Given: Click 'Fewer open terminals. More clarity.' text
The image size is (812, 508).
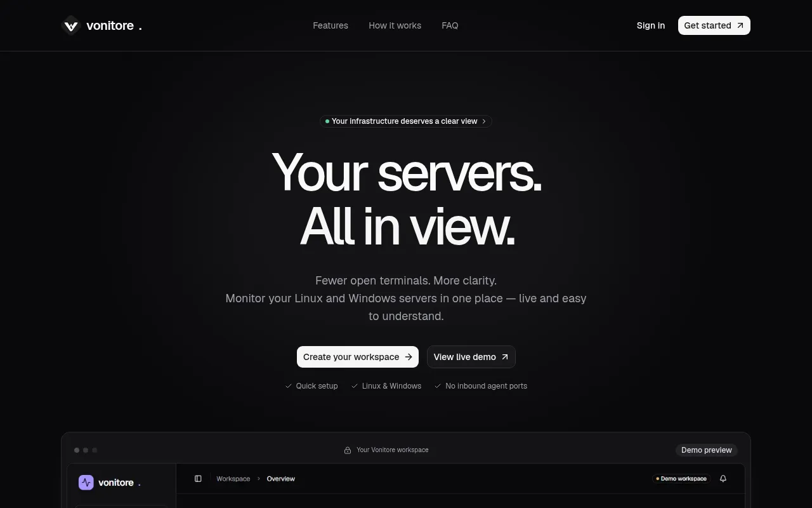Looking at the screenshot, I should coord(406,281).
